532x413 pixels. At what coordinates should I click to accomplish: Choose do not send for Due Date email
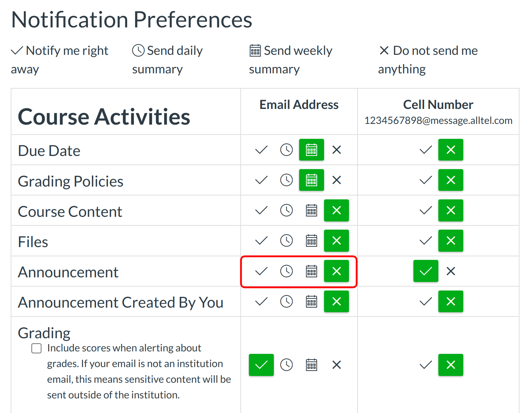337,150
